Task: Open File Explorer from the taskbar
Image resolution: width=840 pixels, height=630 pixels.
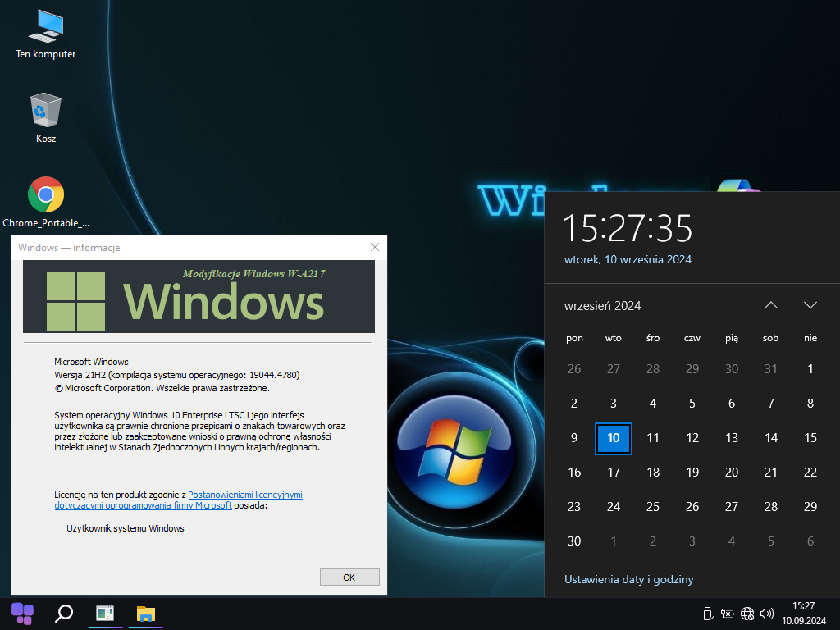Action: pos(146,613)
